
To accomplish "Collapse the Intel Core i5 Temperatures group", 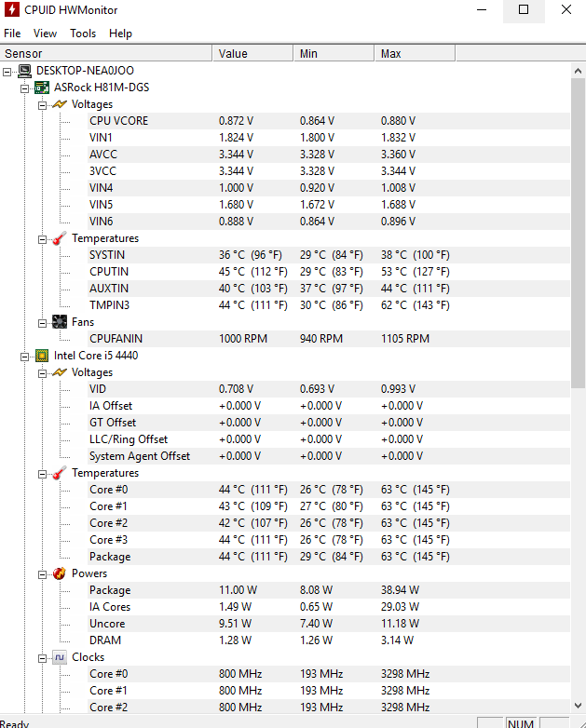I will coord(42,474).
